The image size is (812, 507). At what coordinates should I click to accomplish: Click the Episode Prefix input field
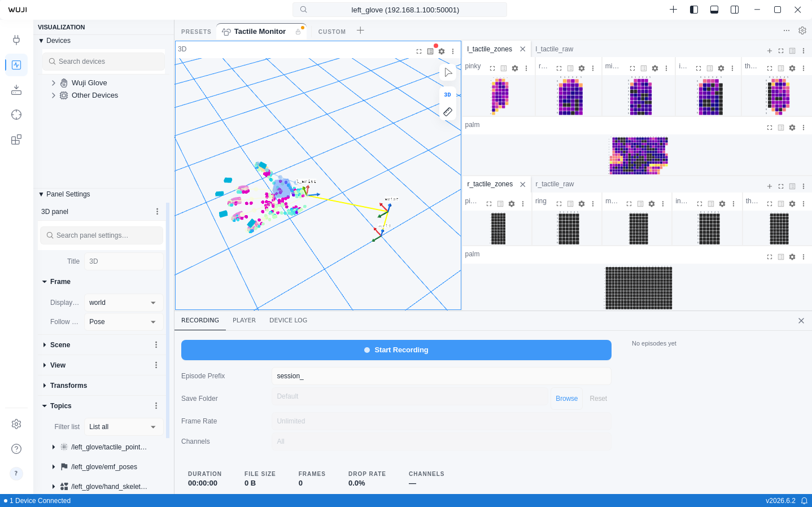[442, 376]
